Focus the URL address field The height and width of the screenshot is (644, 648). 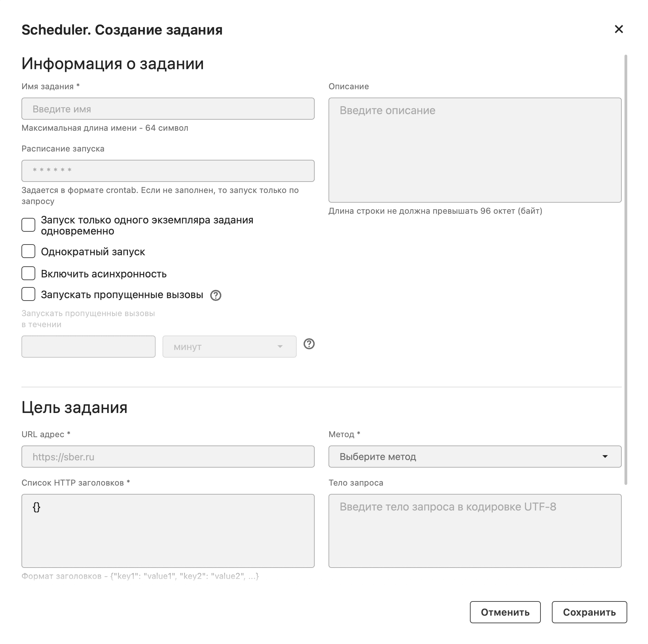pos(168,457)
